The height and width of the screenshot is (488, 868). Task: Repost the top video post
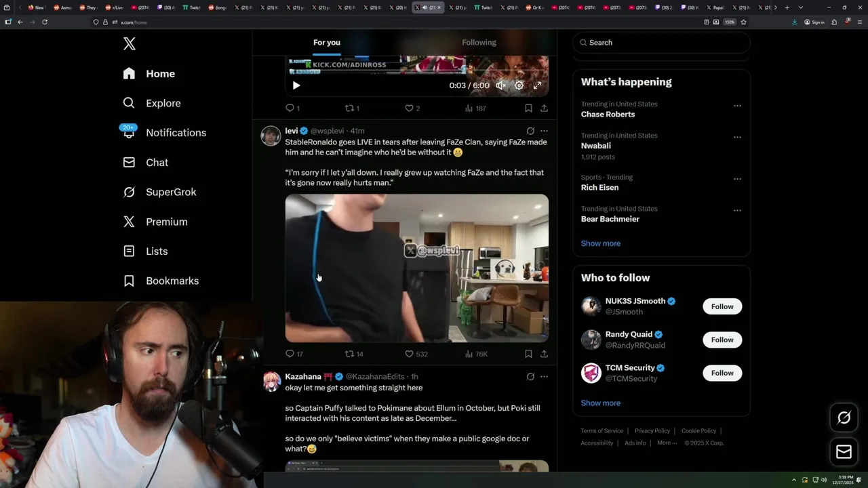pyautogui.click(x=352, y=108)
